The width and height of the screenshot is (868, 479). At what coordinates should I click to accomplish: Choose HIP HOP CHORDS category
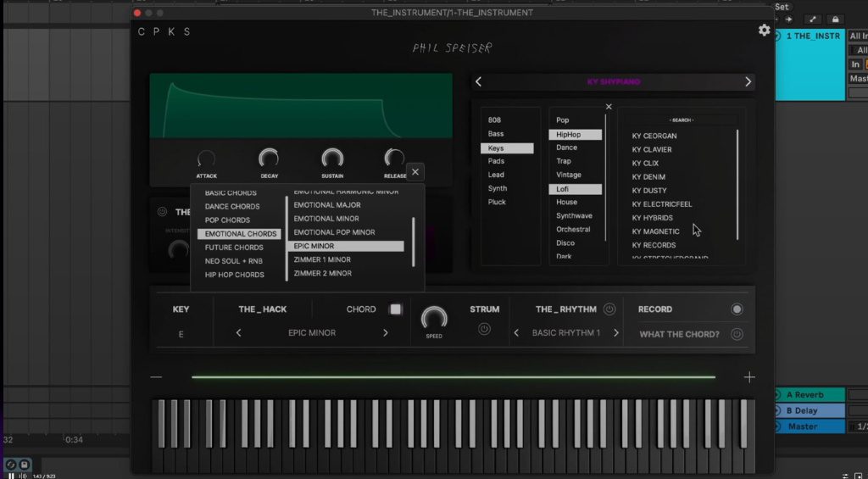tap(234, 275)
